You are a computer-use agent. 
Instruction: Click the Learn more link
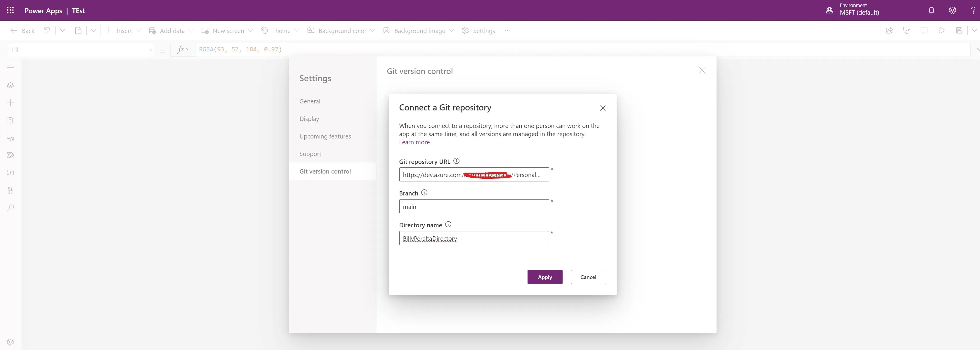click(414, 142)
